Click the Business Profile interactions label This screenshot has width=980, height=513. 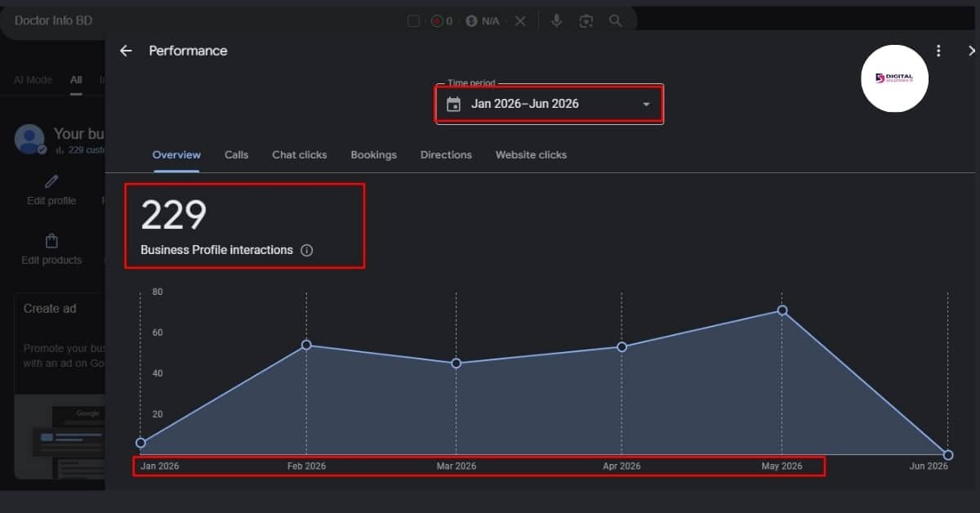pos(216,251)
